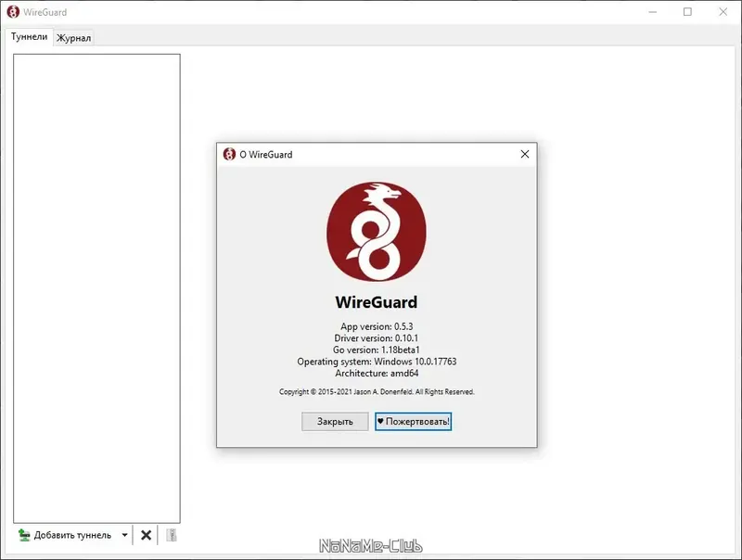Select the 'Go version: 1.18beta1' line
The image size is (742, 560).
tap(377, 350)
